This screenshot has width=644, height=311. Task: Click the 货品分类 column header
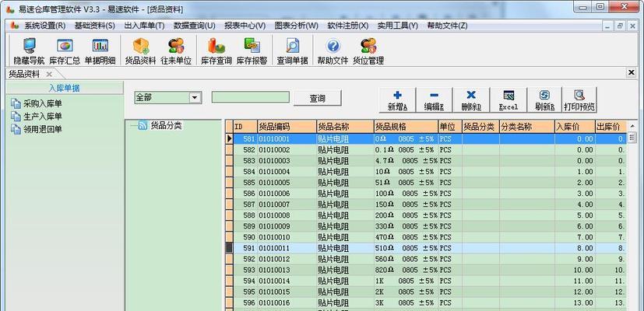480,127
